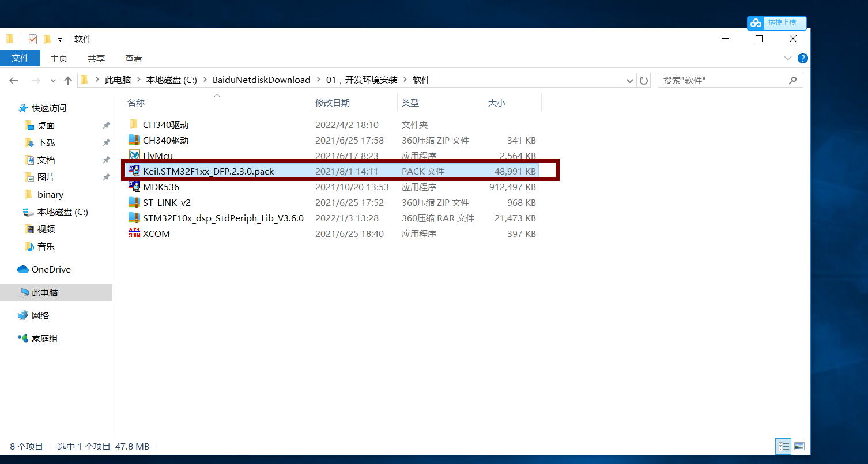Select the Keil.STM32F1xx_DFP.2.3.0.pack file
This screenshot has width=868, height=464.
pyautogui.click(x=332, y=171)
